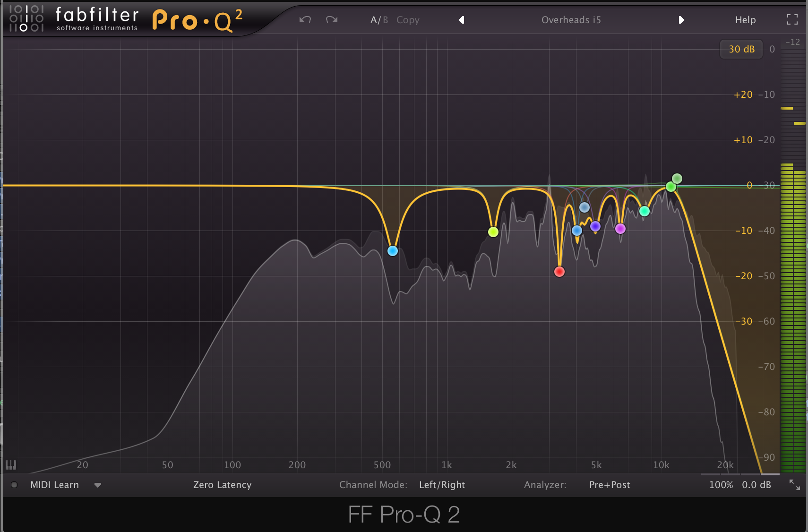Screen dimensions: 808x532
Task: Click the resize interface arrows icon
Action: [x=795, y=485]
